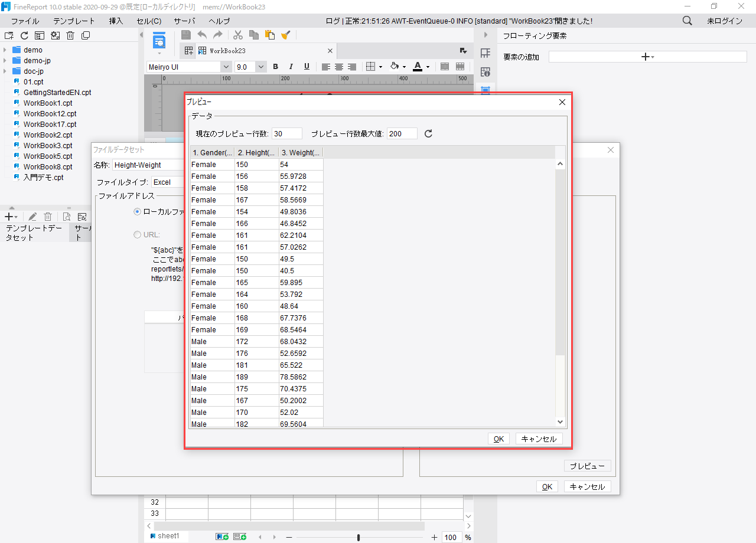Click the save floppy disk icon
Image resolution: width=756 pixels, height=543 pixels.
tap(185, 35)
